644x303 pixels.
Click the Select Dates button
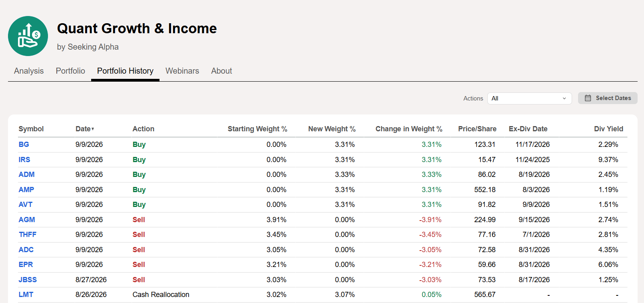(608, 98)
